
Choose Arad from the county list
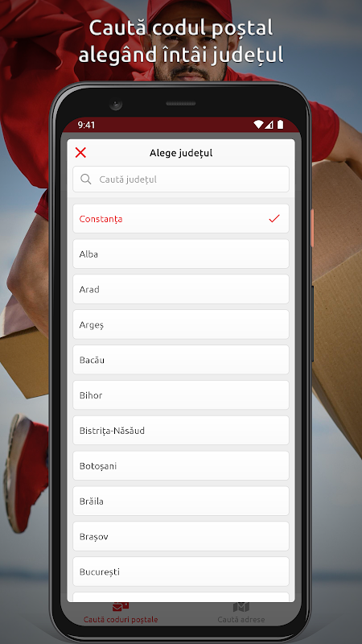tap(181, 289)
